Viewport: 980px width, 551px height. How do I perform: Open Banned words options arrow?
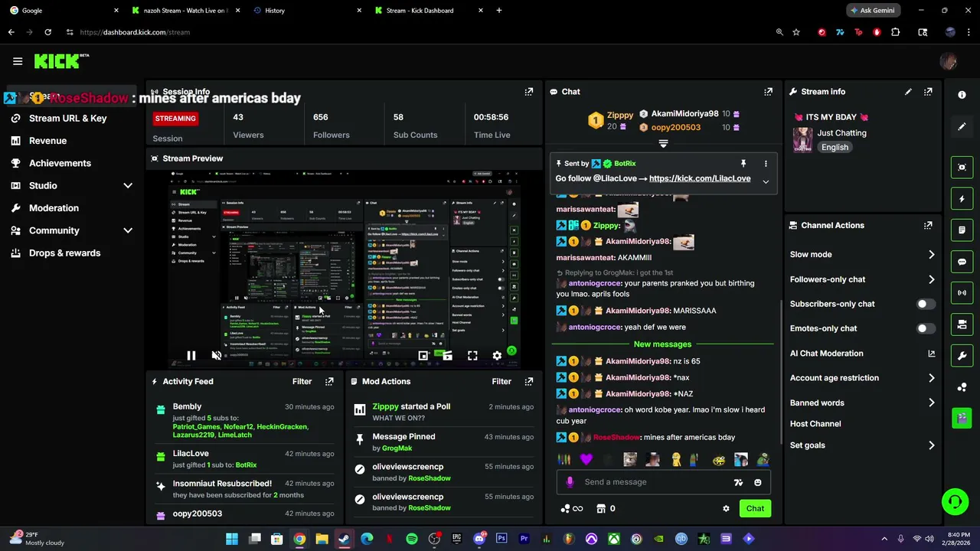coord(931,403)
